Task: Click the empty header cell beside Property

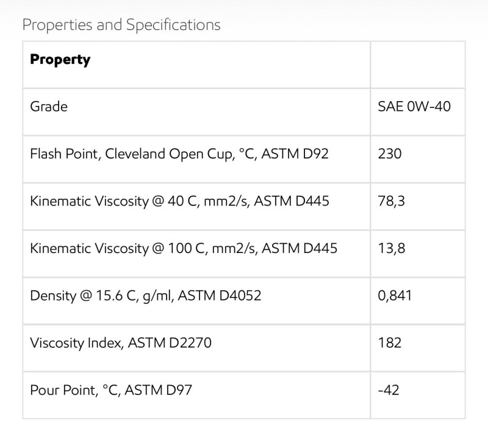Action: pyautogui.click(x=417, y=64)
